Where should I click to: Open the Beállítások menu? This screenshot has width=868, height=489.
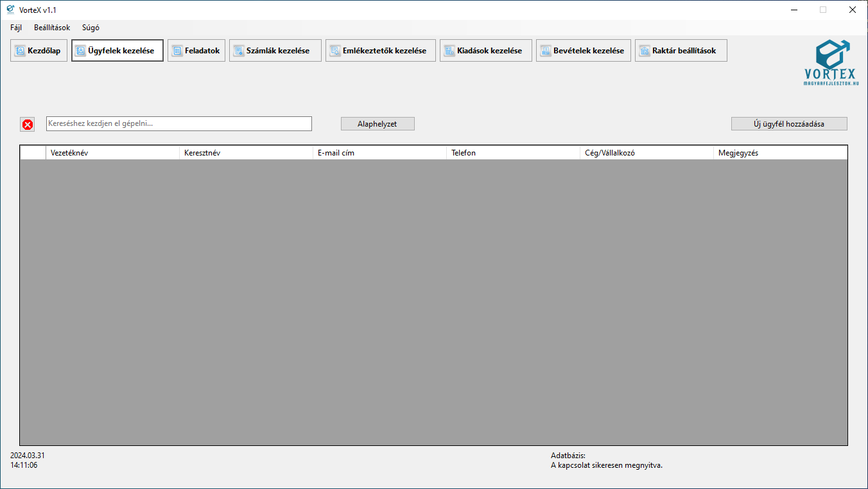pos(52,28)
